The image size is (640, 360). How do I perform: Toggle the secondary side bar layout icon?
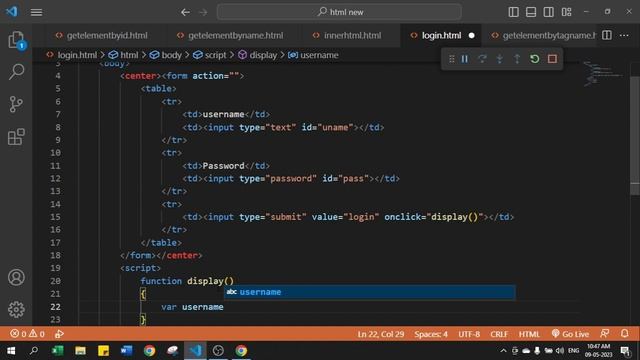pyautogui.click(x=549, y=12)
